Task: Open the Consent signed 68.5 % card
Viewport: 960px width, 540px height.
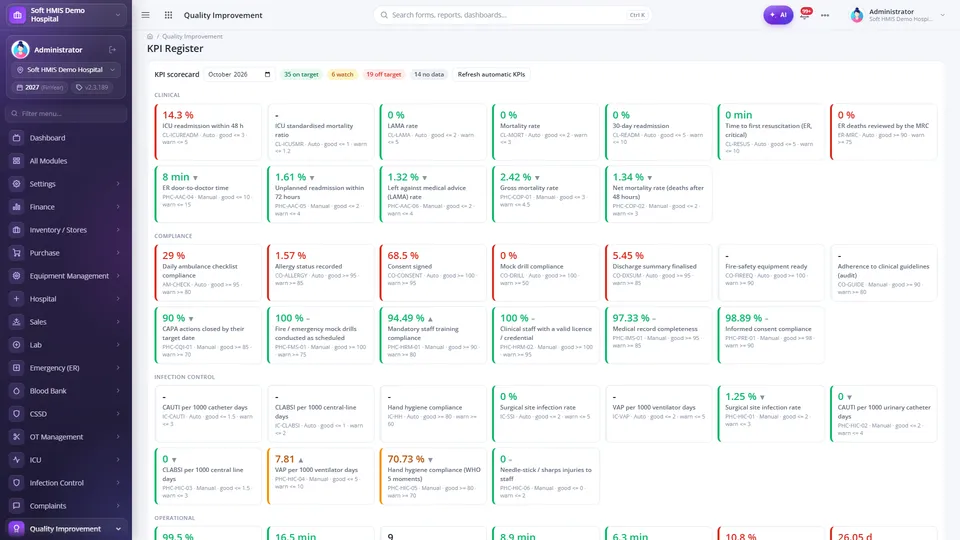Action: pyautogui.click(x=433, y=272)
